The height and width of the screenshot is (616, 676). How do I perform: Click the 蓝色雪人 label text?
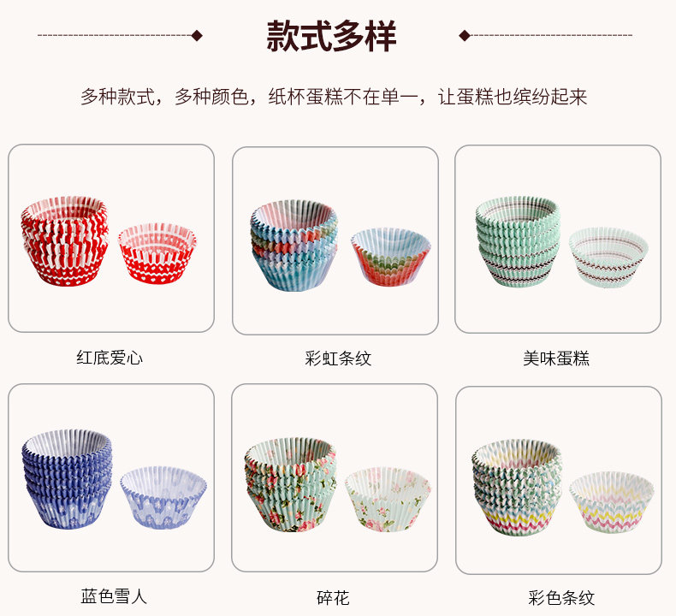click(114, 596)
